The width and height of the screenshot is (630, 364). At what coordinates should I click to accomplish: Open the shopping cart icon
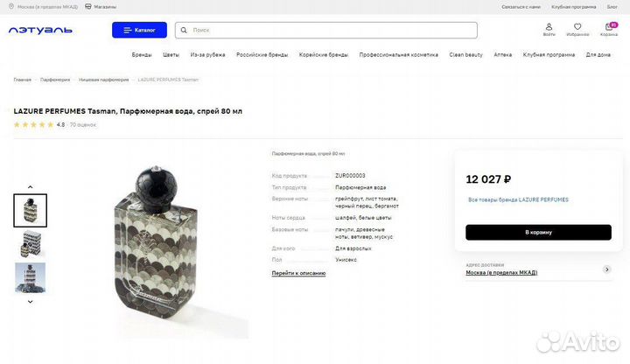[609, 27]
